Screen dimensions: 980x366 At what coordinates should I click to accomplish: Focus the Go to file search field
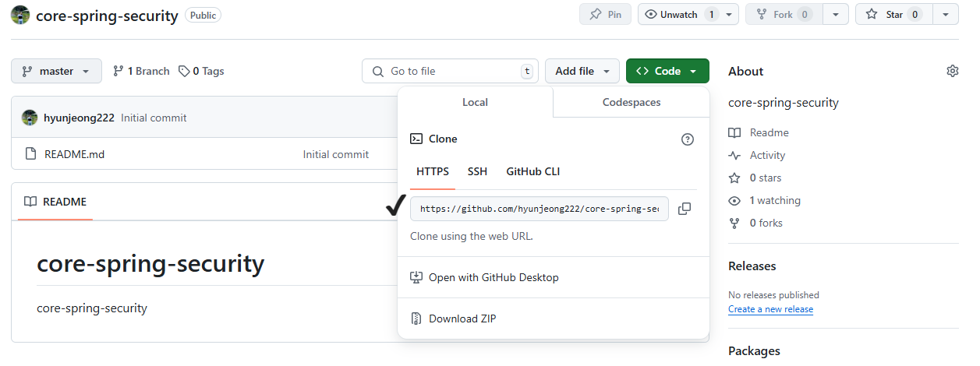click(451, 71)
